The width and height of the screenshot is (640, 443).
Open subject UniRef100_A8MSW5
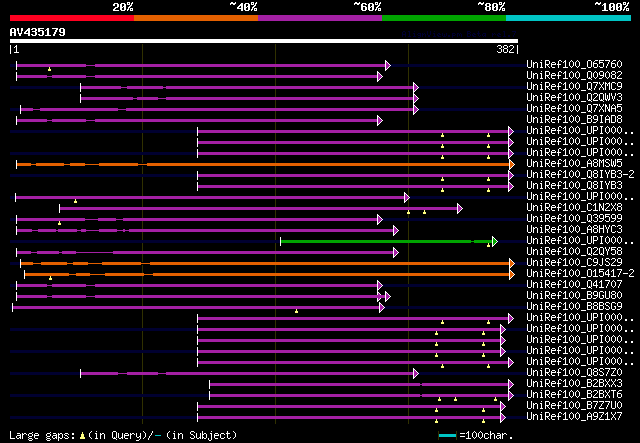pyautogui.click(x=574, y=163)
